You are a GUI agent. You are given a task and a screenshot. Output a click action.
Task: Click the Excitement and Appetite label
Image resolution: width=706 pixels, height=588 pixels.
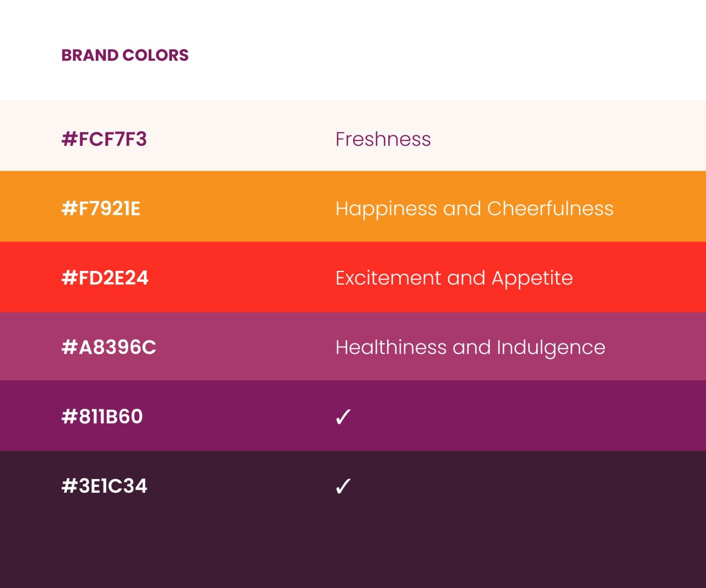click(454, 278)
